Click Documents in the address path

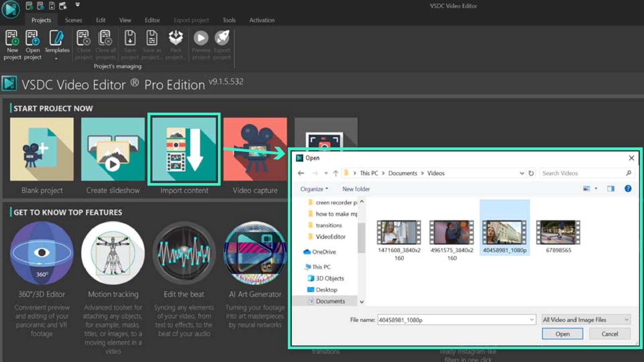point(402,173)
